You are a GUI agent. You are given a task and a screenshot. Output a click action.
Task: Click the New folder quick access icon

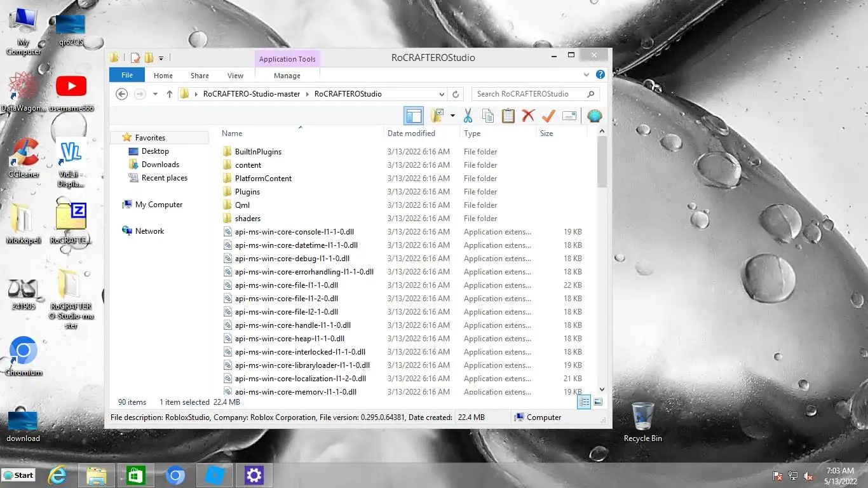coord(149,58)
